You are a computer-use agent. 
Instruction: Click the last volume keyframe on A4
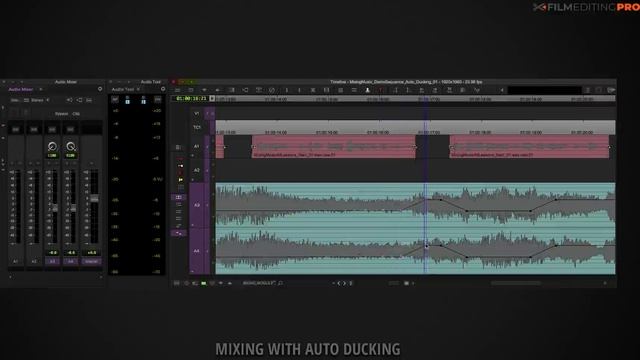(x=556, y=246)
